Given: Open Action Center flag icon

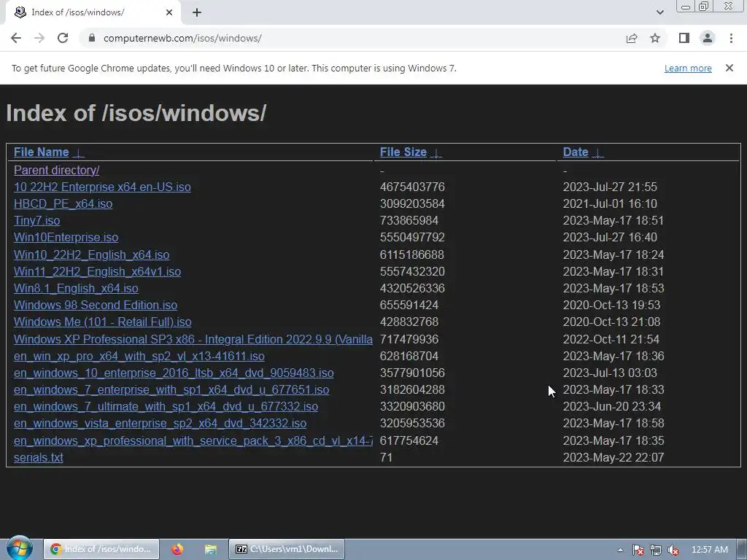Looking at the screenshot, I should pyautogui.click(x=638, y=550).
